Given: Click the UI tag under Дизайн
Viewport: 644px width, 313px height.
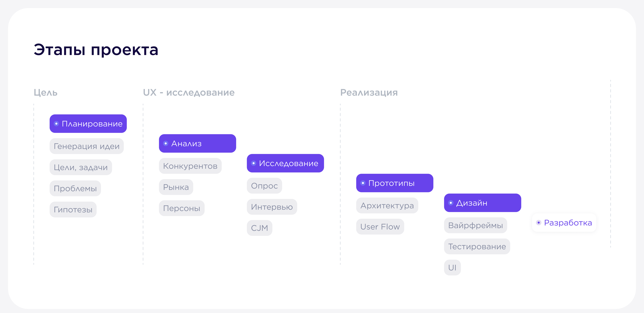Looking at the screenshot, I should (452, 268).
